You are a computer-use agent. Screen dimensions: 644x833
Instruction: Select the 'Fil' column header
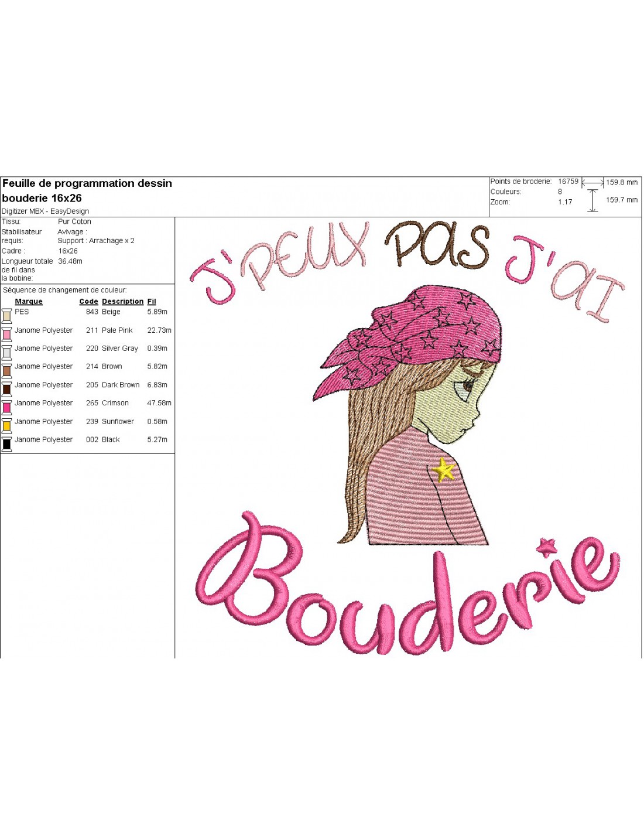coord(152,302)
